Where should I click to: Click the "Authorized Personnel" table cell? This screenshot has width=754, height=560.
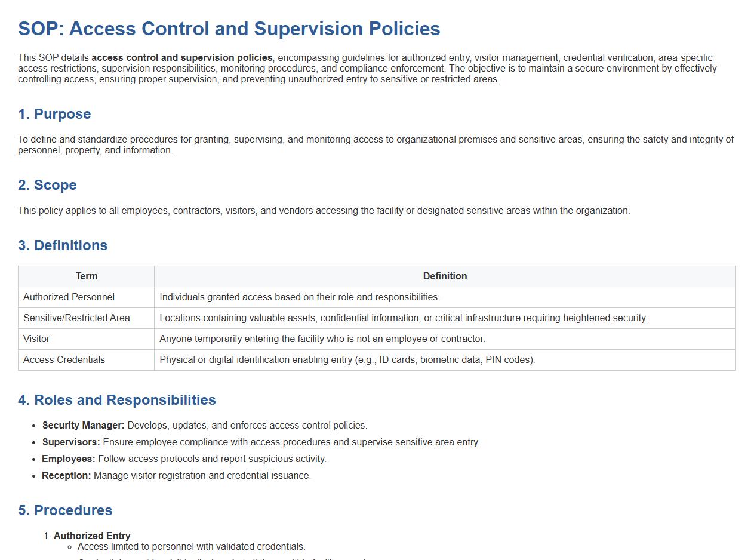(x=69, y=297)
